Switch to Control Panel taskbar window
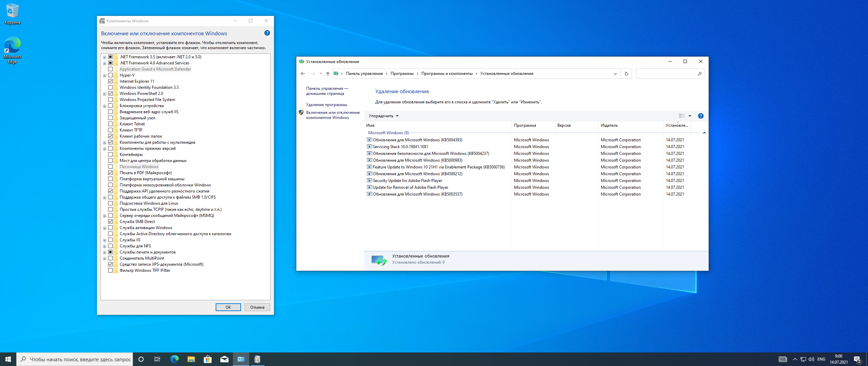This screenshot has height=366, width=868. point(241,359)
